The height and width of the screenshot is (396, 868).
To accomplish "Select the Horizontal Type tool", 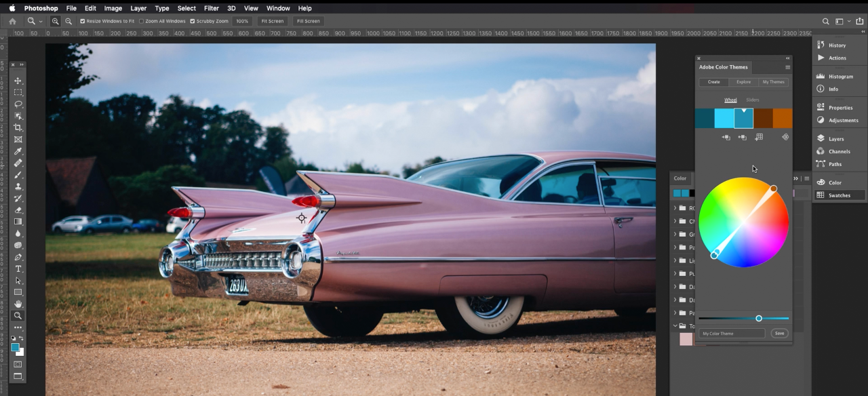I will pos(18,269).
